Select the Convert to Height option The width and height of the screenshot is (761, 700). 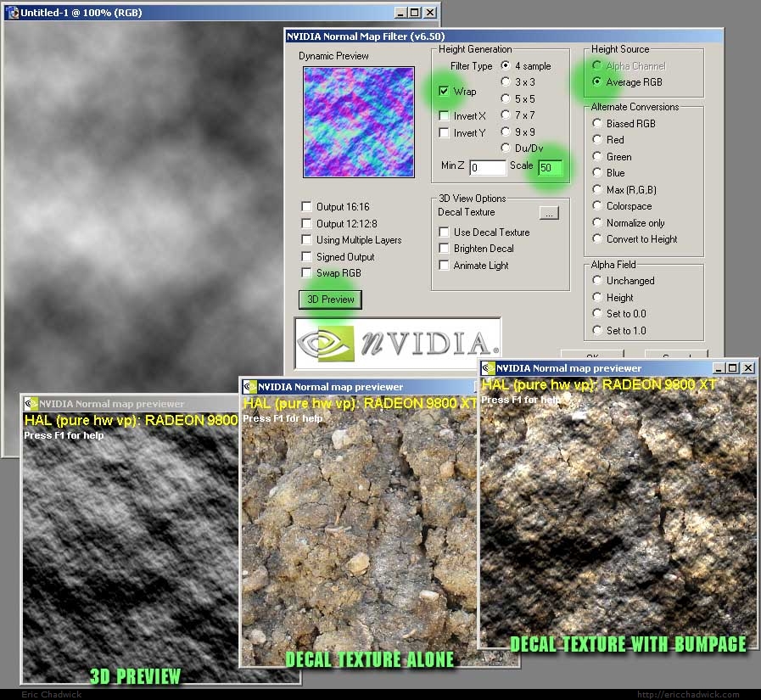pyautogui.click(x=597, y=238)
